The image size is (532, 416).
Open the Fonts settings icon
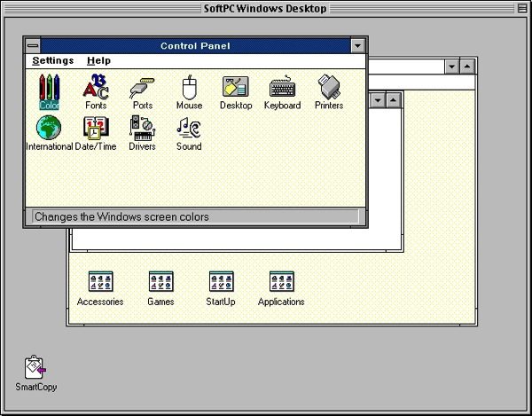(x=96, y=88)
